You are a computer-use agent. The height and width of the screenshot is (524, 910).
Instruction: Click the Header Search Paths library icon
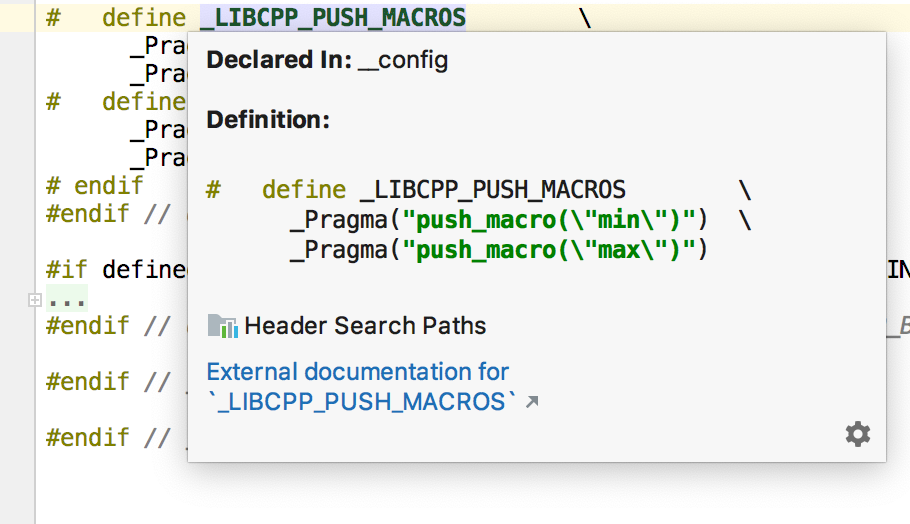point(222,326)
